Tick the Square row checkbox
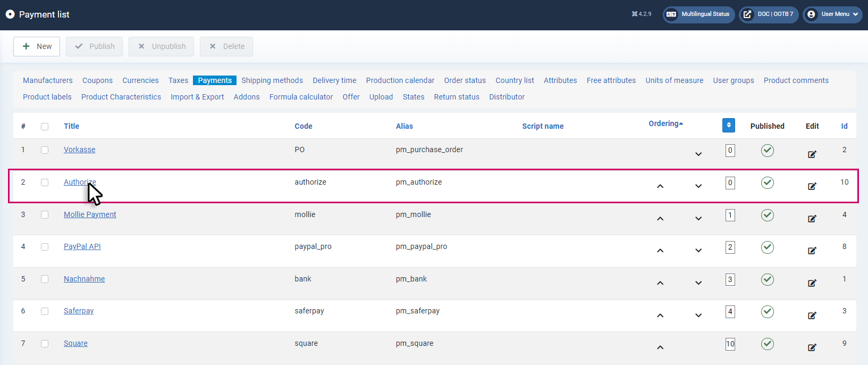868x365 pixels. pos(45,344)
